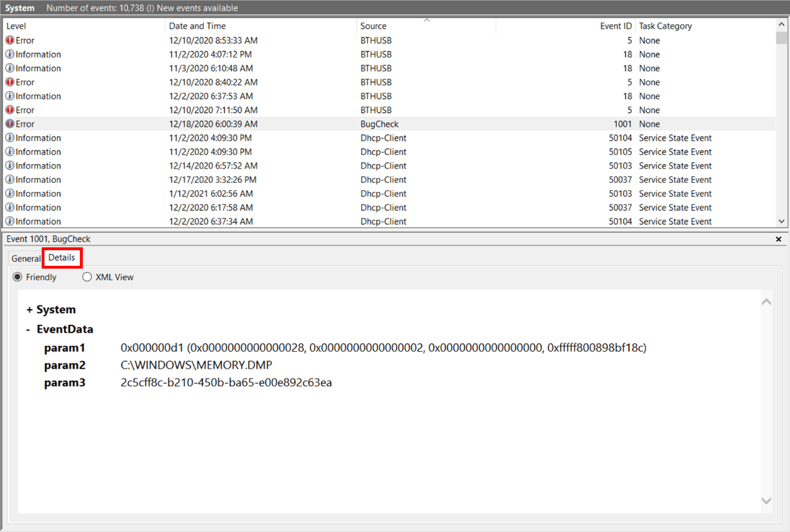Click information icon for 12/2/2020 6:17:58 AM event
Viewport: 790px width, 532px height.
click(10, 208)
